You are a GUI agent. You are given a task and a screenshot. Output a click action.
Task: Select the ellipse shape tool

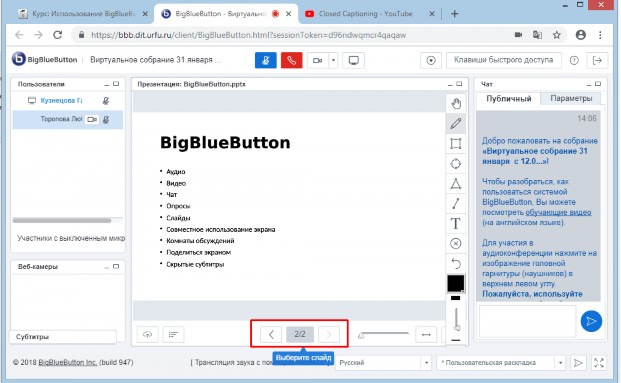pyautogui.click(x=456, y=164)
